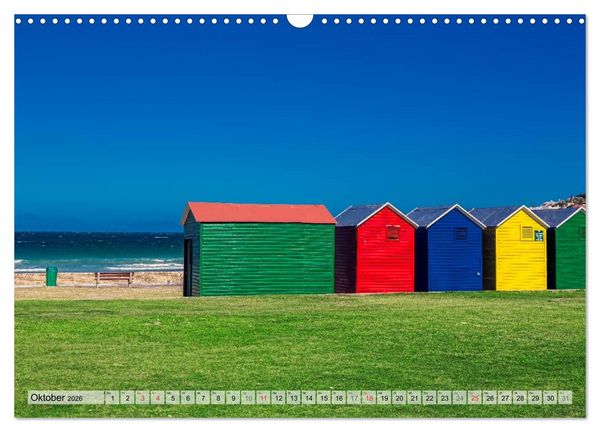Click the faded day 31 cell
Image resolution: width=600 pixels, height=432 pixels.
[x=566, y=398]
